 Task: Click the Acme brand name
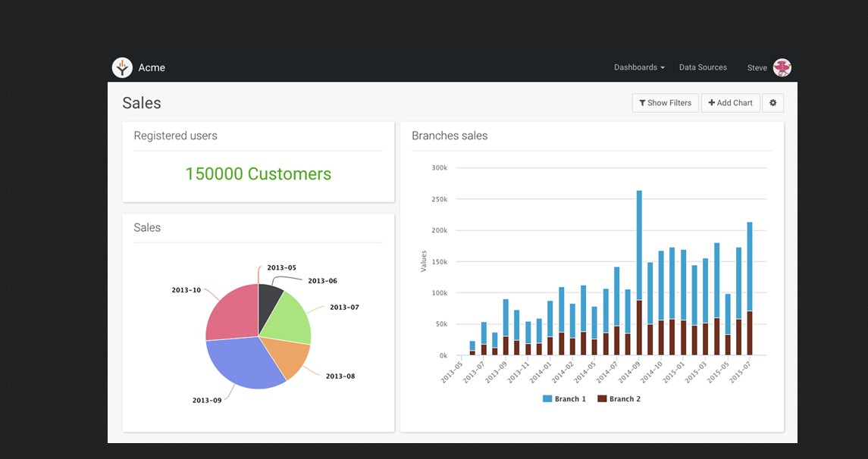pos(152,68)
